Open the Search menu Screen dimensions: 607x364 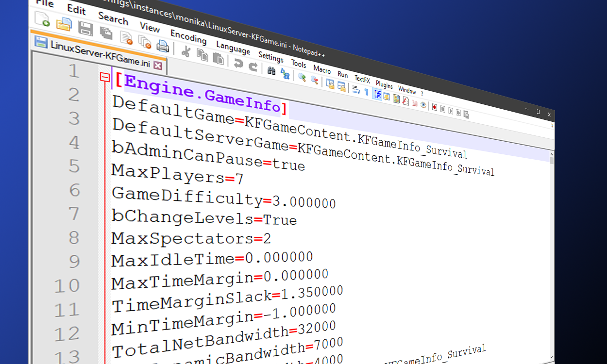click(113, 18)
